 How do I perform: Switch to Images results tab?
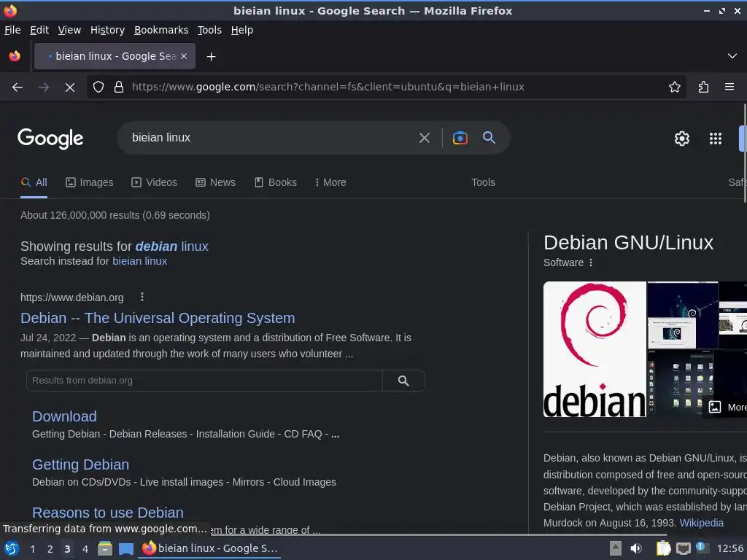click(x=90, y=182)
